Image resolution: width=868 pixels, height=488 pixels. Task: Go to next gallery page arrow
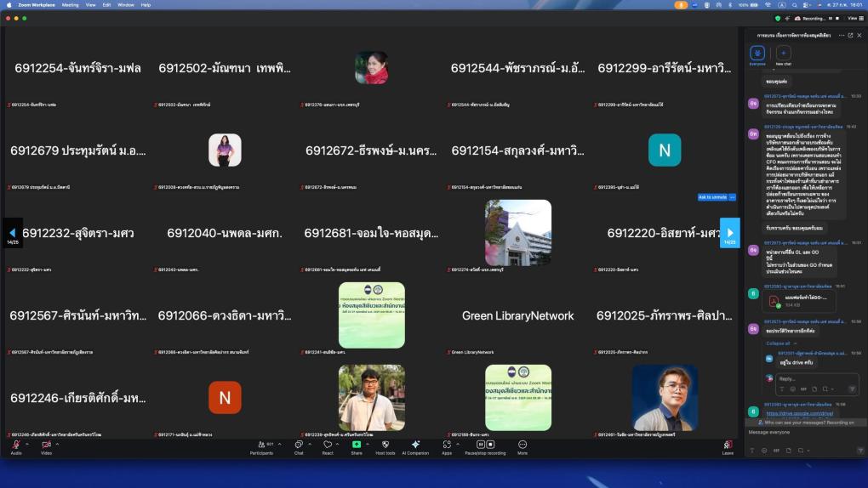[729, 232]
